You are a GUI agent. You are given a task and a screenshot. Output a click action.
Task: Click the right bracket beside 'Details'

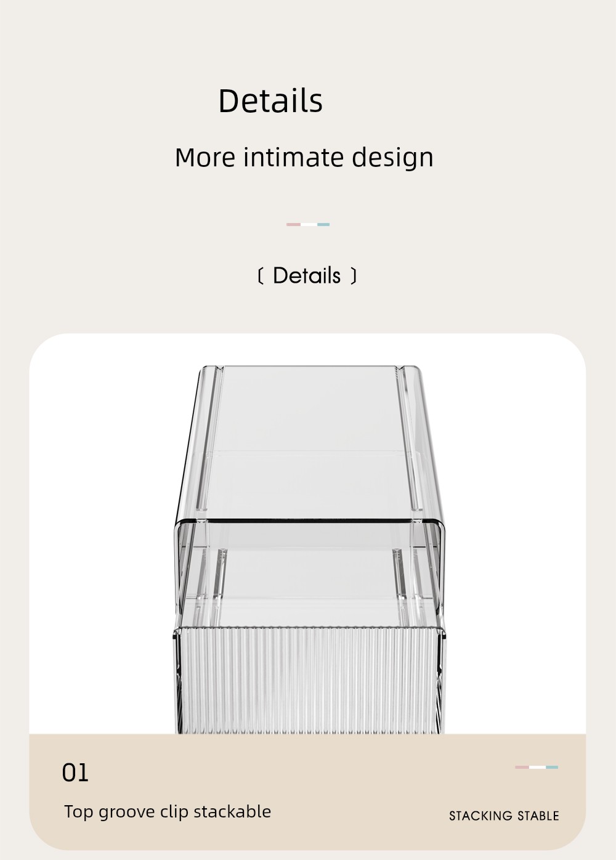(354, 276)
